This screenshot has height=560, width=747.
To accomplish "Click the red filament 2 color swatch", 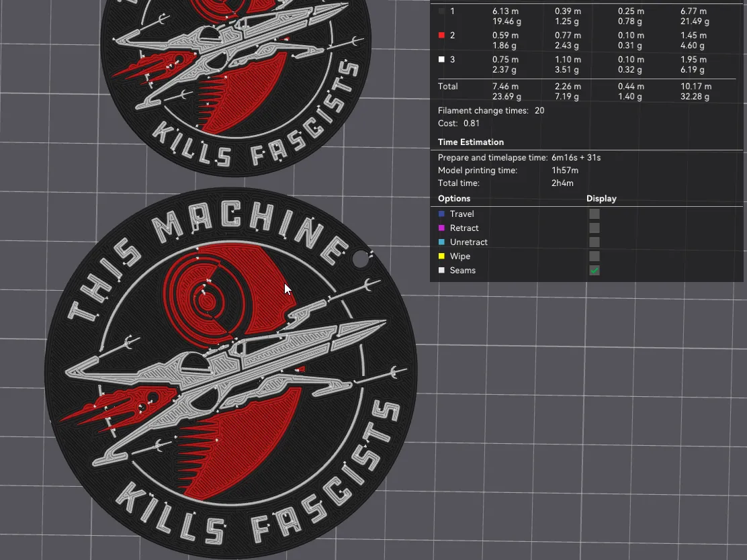I will (441, 35).
